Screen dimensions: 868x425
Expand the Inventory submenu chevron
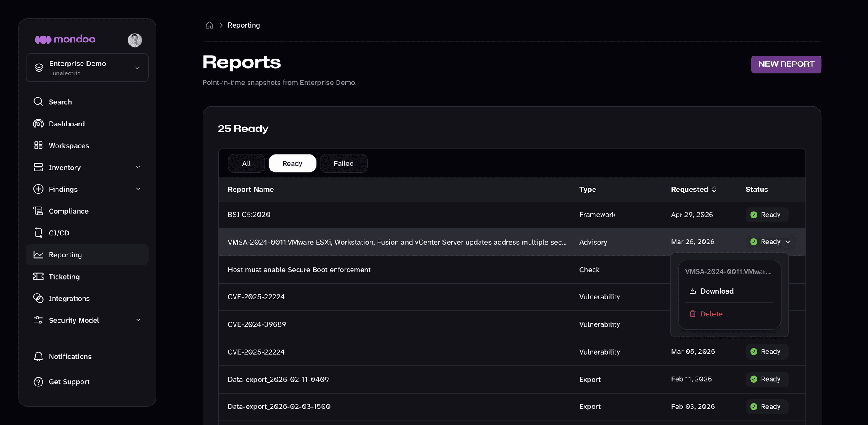click(138, 167)
